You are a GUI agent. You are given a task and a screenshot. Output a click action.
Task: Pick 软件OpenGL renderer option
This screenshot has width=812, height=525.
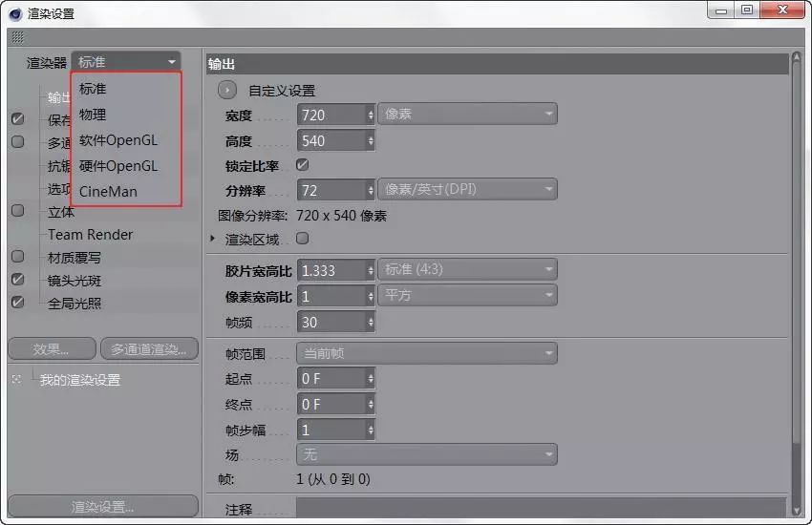point(118,140)
